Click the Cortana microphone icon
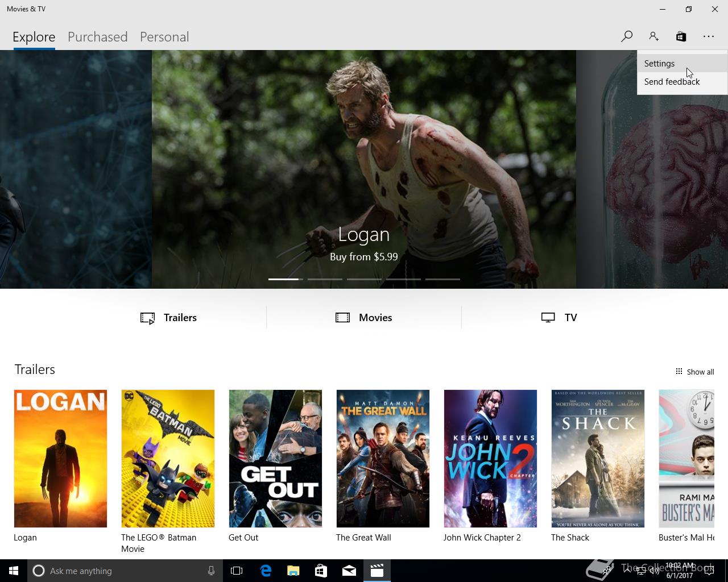 coord(211,571)
